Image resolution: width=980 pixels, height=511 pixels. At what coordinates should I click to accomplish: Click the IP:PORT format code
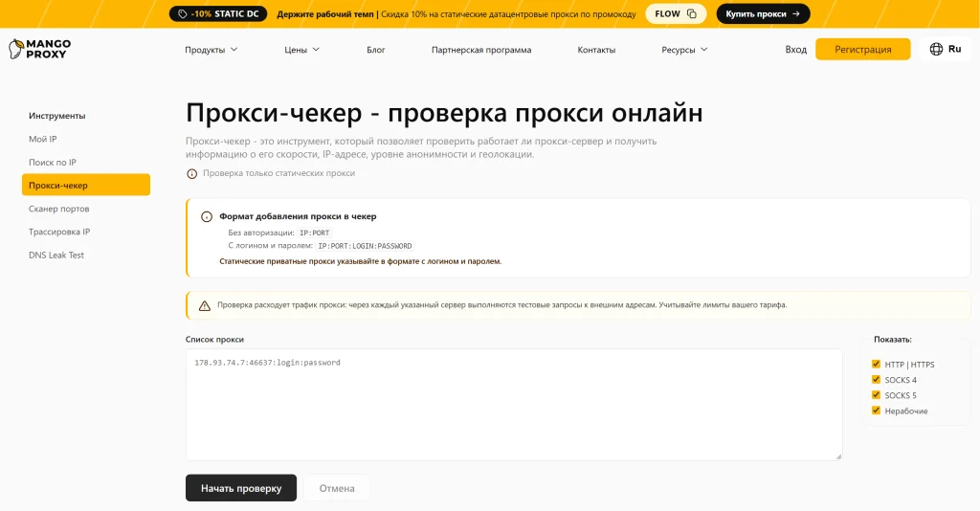[x=314, y=233]
